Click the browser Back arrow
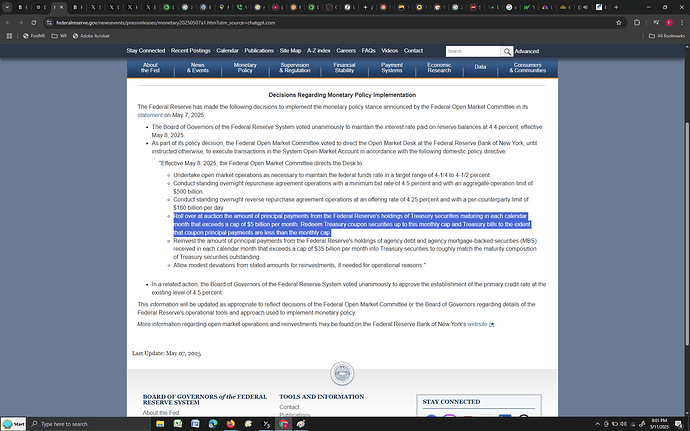The width and height of the screenshot is (690, 431). point(8,22)
